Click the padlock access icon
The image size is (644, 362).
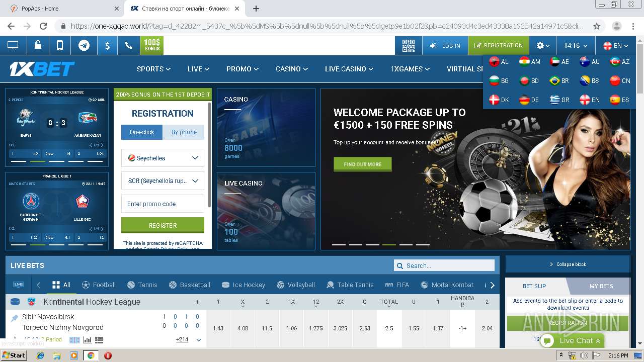[x=38, y=45]
